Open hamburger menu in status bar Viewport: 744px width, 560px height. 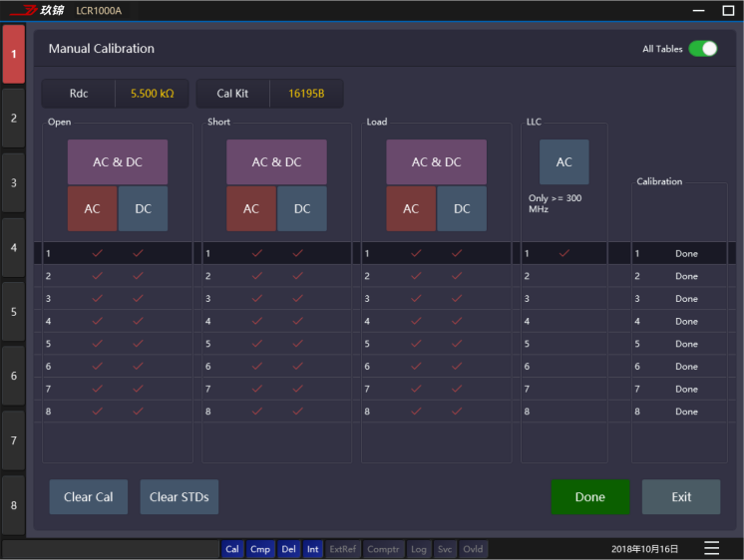[x=711, y=548]
